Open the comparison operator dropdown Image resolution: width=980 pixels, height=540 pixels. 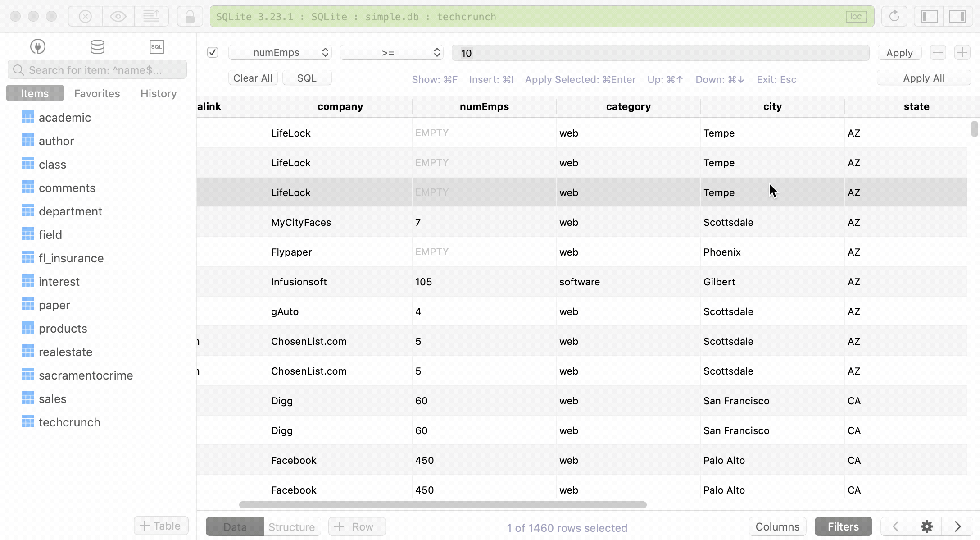391,52
